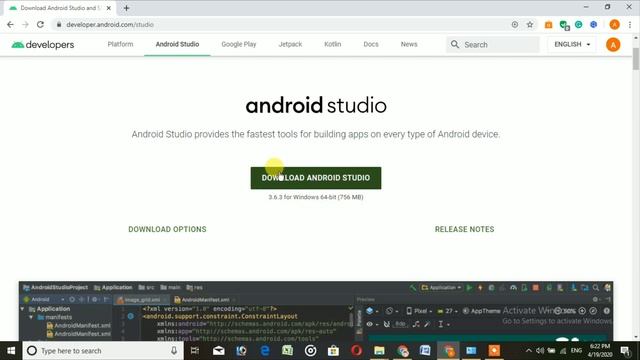Open the News tab
Screen dimensions: 640x360
(409, 44)
